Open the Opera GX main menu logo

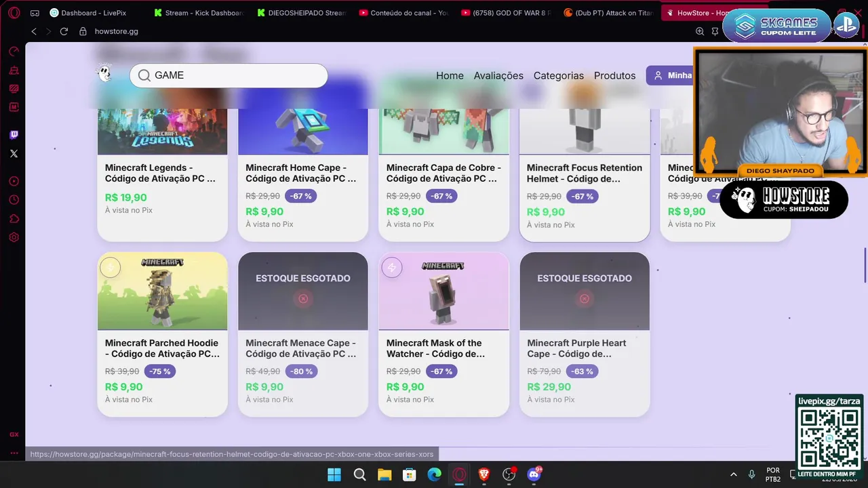14,13
